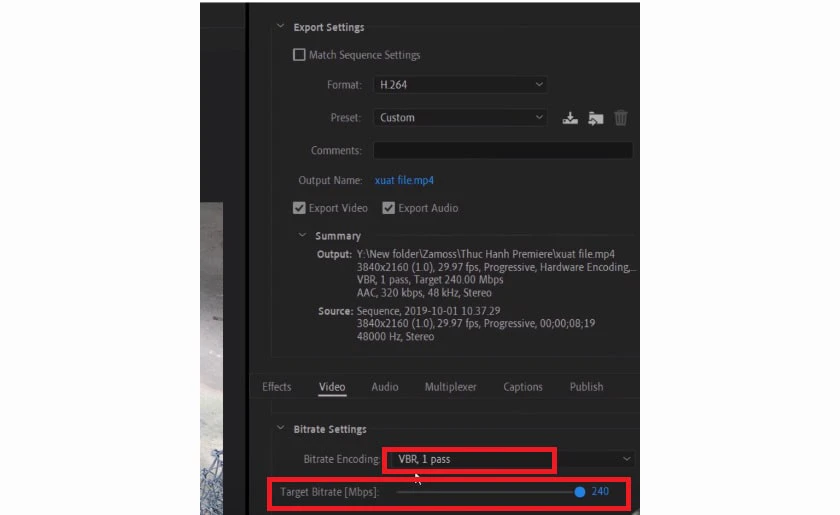
Task: Uncheck the Export Video checkbox
Action: pyautogui.click(x=299, y=208)
